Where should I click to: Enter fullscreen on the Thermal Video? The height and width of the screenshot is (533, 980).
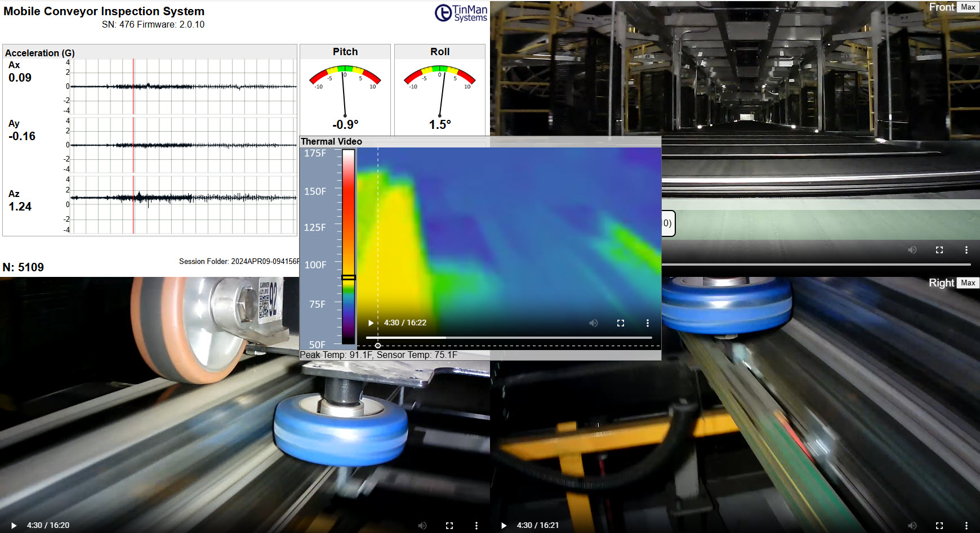tap(621, 323)
